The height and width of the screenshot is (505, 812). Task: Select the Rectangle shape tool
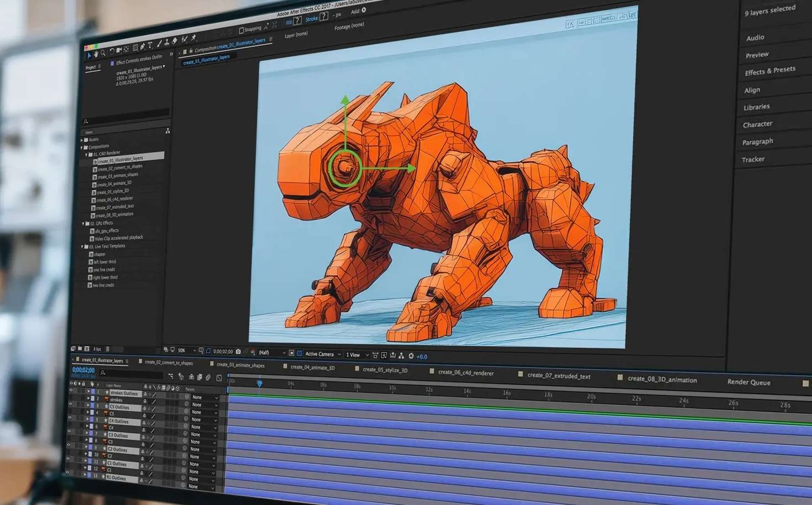135,47
